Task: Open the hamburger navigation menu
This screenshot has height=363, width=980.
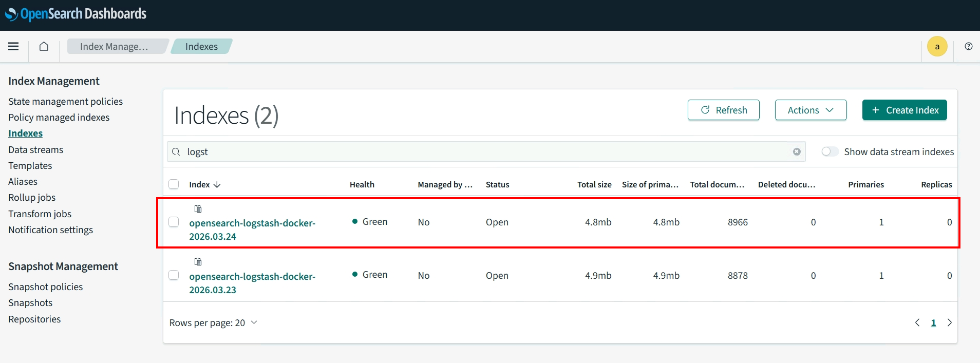Action: (x=13, y=46)
